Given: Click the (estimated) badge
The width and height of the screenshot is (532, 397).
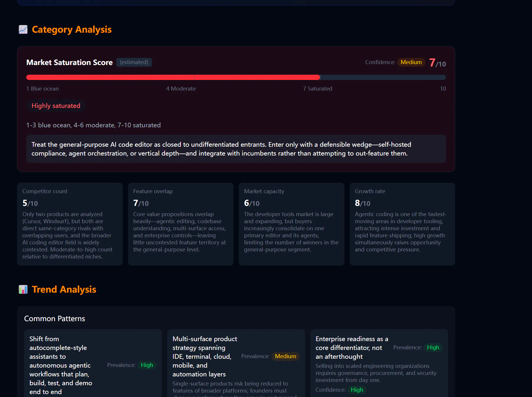Looking at the screenshot, I should pos(134,62).
